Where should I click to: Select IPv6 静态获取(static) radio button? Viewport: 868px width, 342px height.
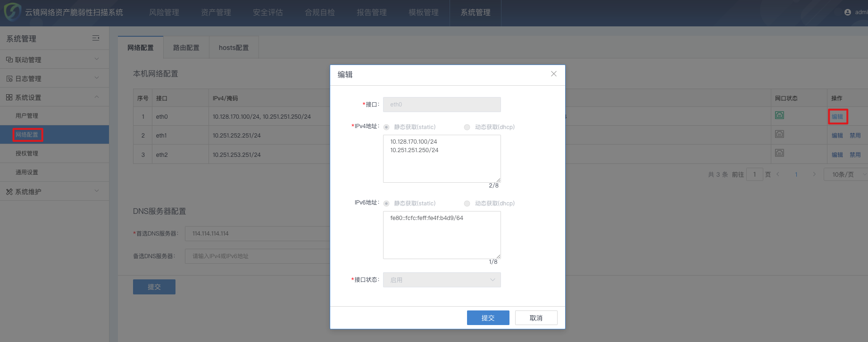[x=386, y=204]
